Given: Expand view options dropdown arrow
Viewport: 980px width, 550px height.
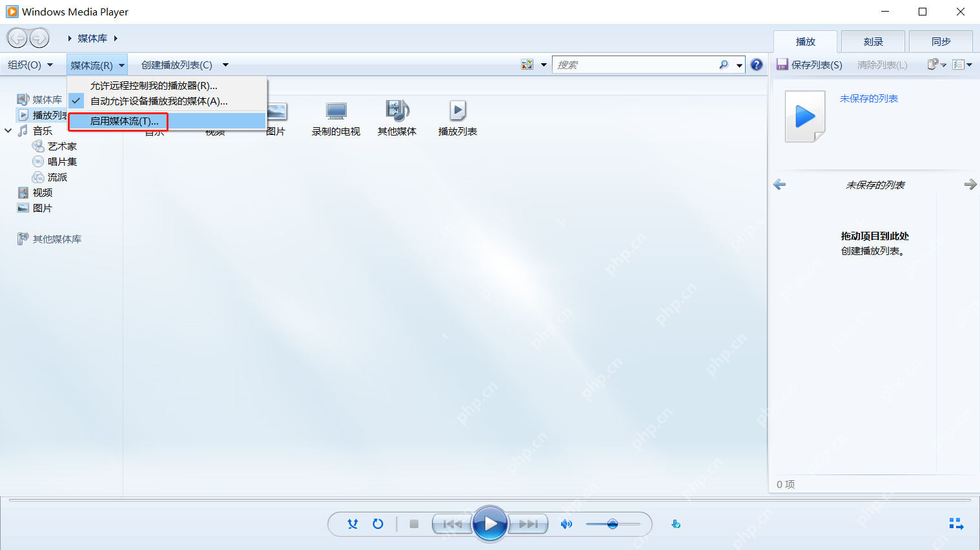Looking at the screenshot, I should click(x=544, y=65).
